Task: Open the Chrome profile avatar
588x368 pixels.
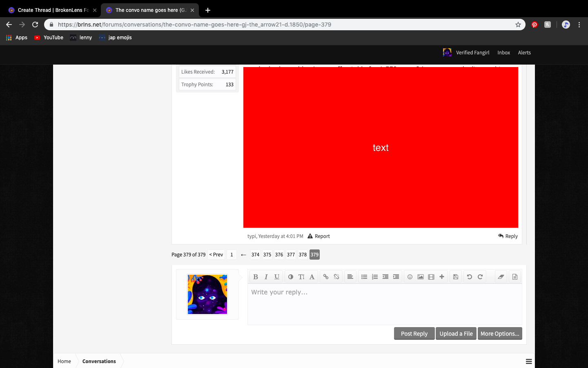Action: click(x=566, y=25)
